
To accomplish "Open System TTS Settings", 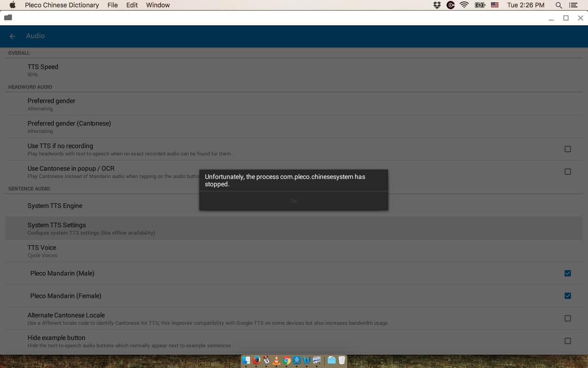I will [294, 228].
